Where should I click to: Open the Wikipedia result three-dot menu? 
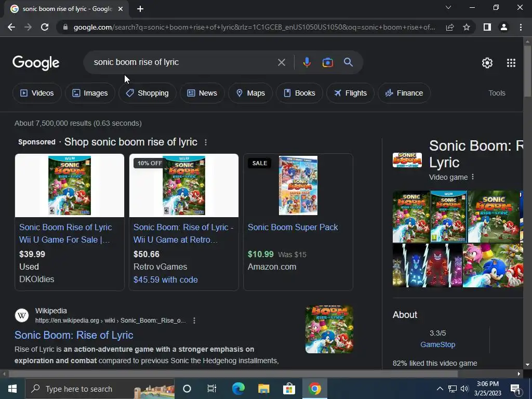(194, 321)
